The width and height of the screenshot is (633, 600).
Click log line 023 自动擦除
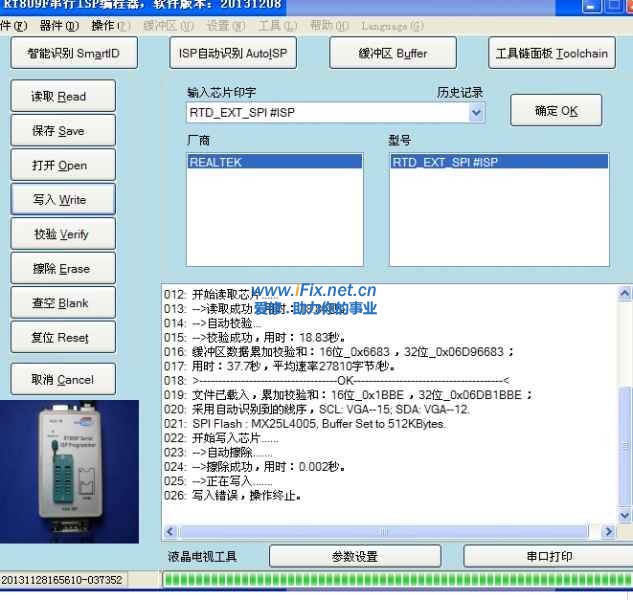(x=218, y=452)
